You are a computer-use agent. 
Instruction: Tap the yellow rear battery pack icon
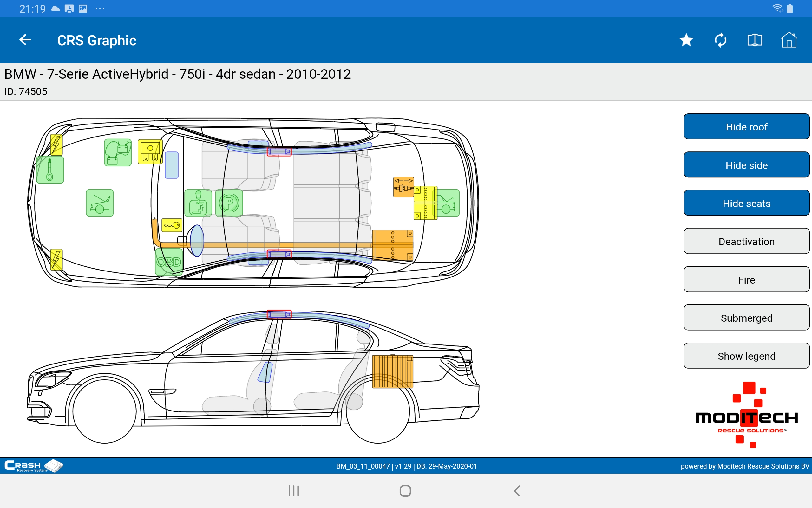425,203
